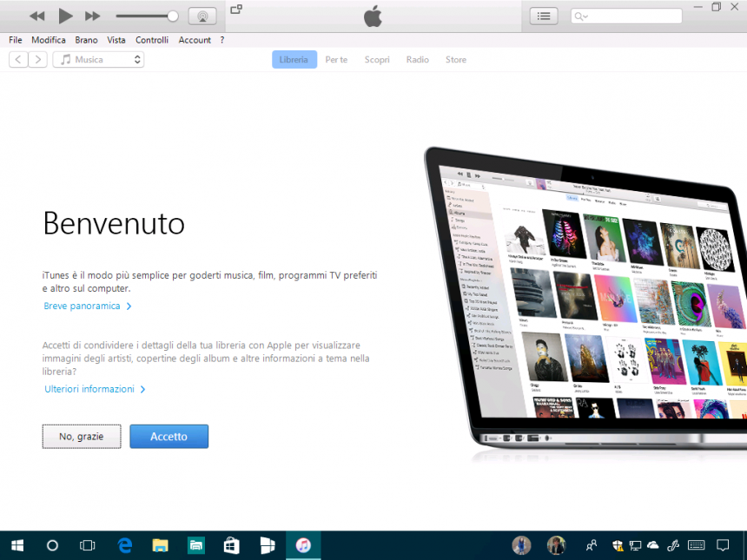Open the Brano menu
Screen dimensions: 747x560
tap(86, 40)
